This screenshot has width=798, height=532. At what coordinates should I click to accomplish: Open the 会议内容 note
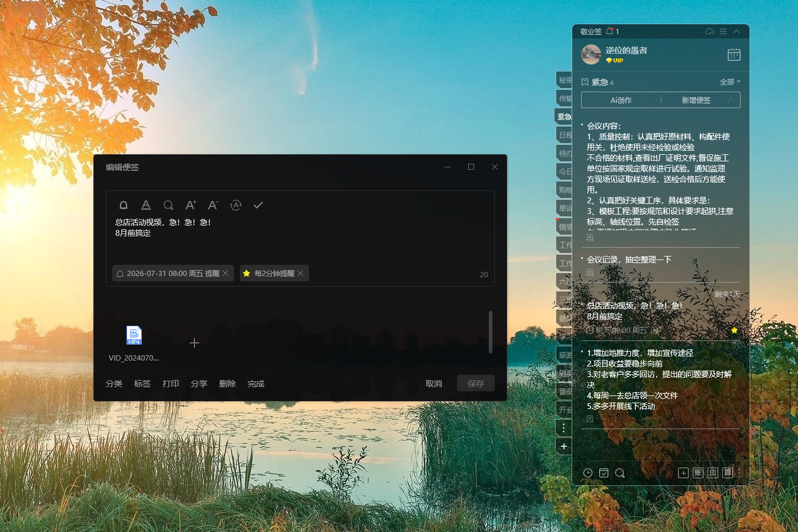click(x=660, y=176)
